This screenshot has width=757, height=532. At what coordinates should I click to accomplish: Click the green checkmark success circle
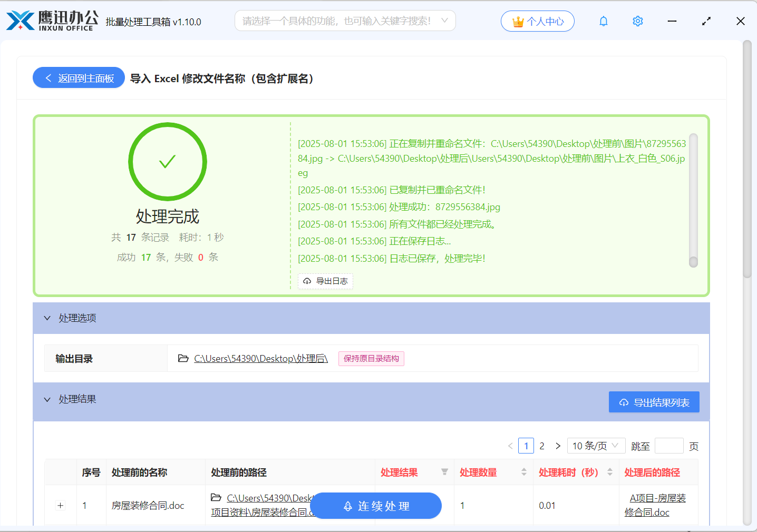click(168, 162)
